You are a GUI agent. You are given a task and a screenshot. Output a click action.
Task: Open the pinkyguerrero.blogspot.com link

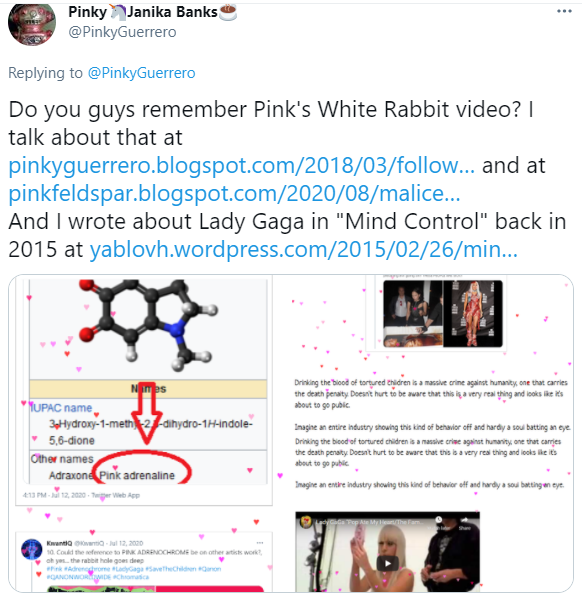click(x=242, y=165)
